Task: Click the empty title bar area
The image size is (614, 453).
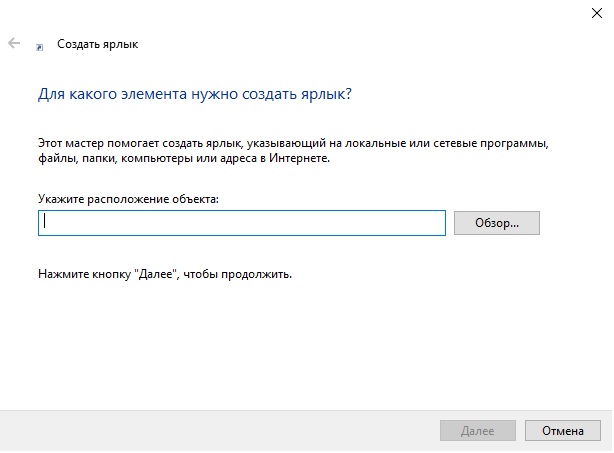Action: pyautogui.click(x=300, y=14)
